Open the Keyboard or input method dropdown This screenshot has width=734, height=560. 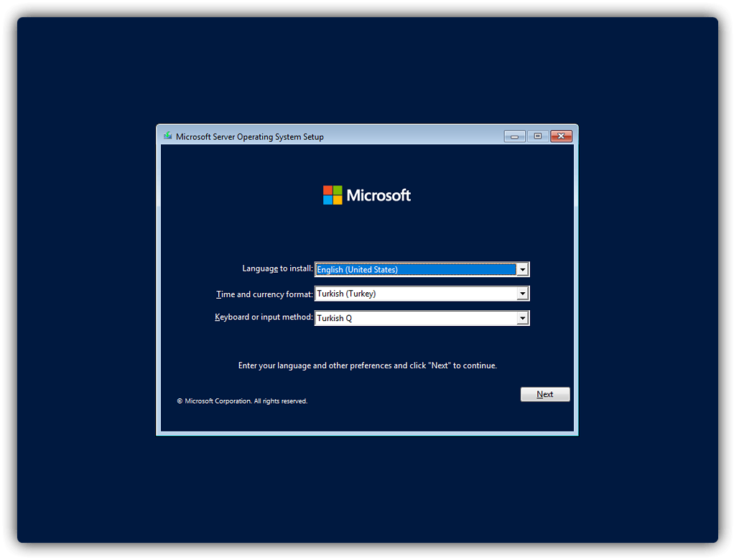[523, 317]
